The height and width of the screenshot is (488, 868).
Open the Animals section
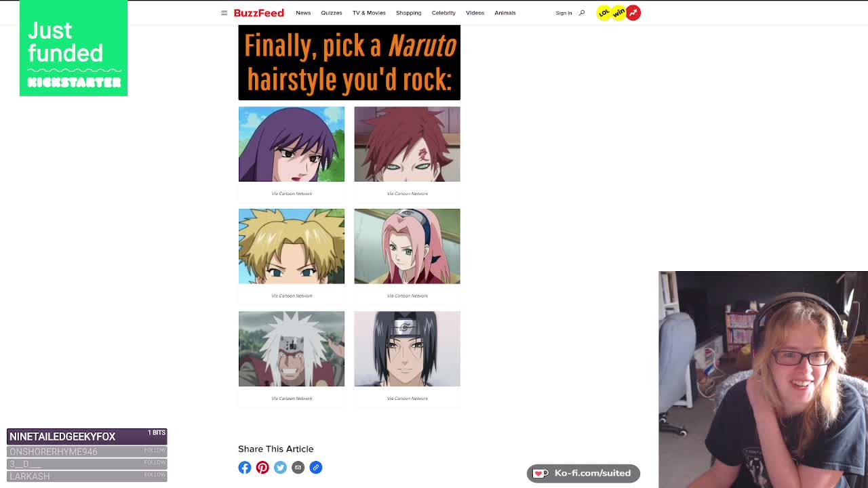pyautogui.click(x=505, y=13)
